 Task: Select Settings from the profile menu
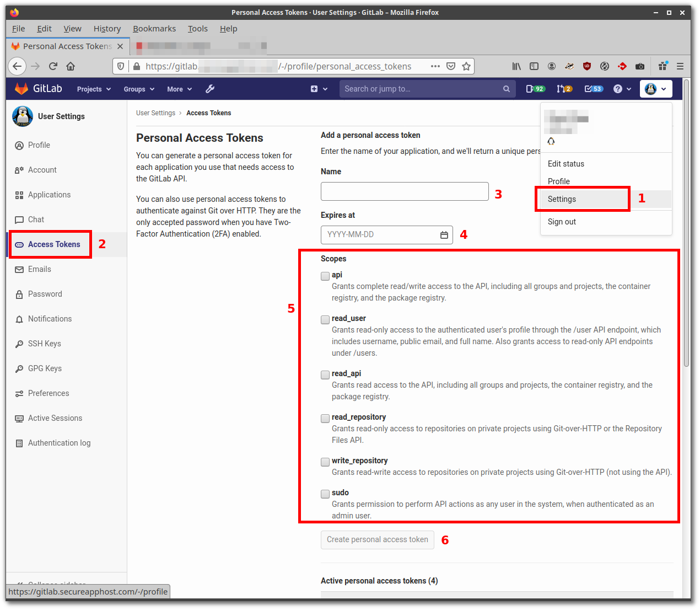561,199
